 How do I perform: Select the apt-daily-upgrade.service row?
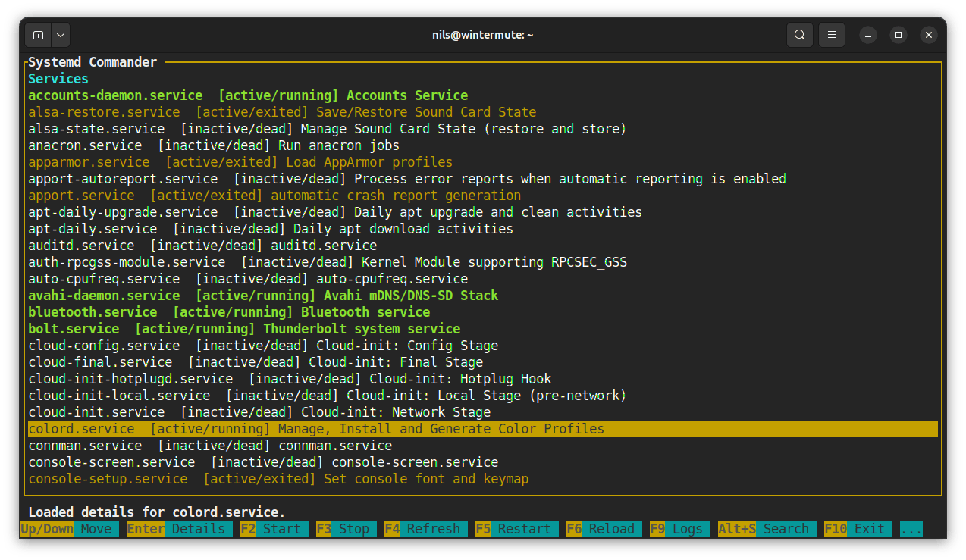click(x=483, y=212)
